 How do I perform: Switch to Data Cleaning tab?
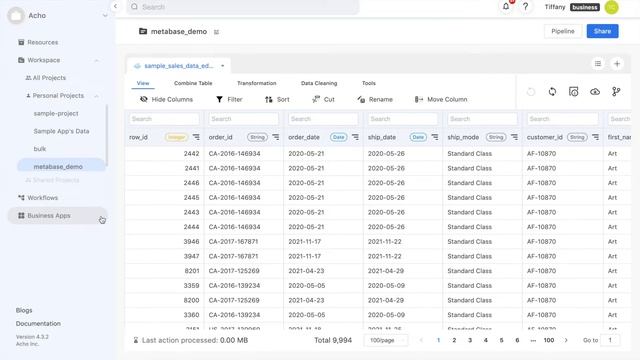319,83
